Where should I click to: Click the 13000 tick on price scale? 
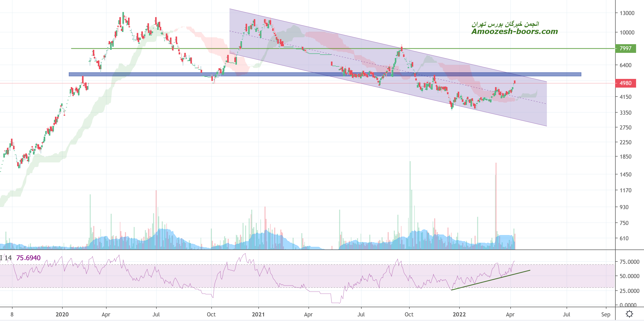(627, 13)
